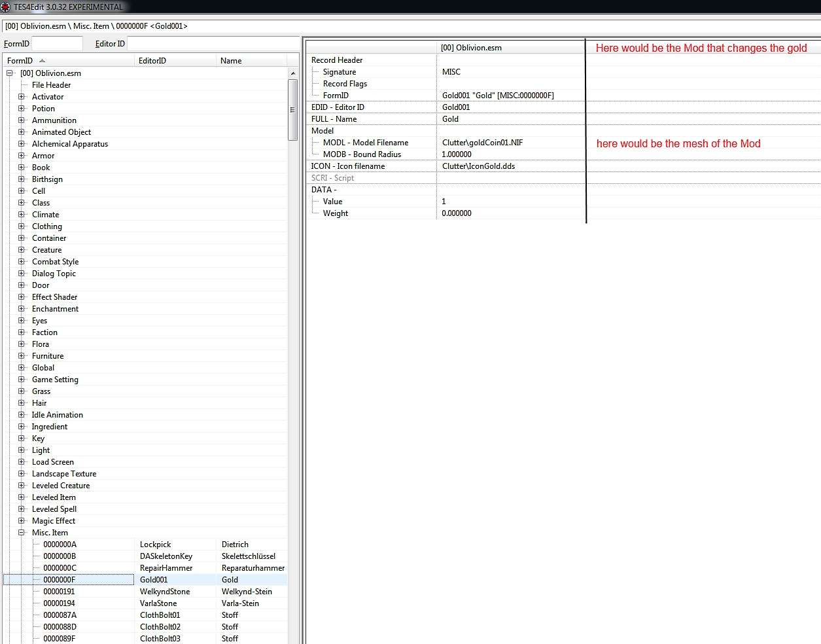
Task: Select the Enchantment group
Action: coord(55,309)
